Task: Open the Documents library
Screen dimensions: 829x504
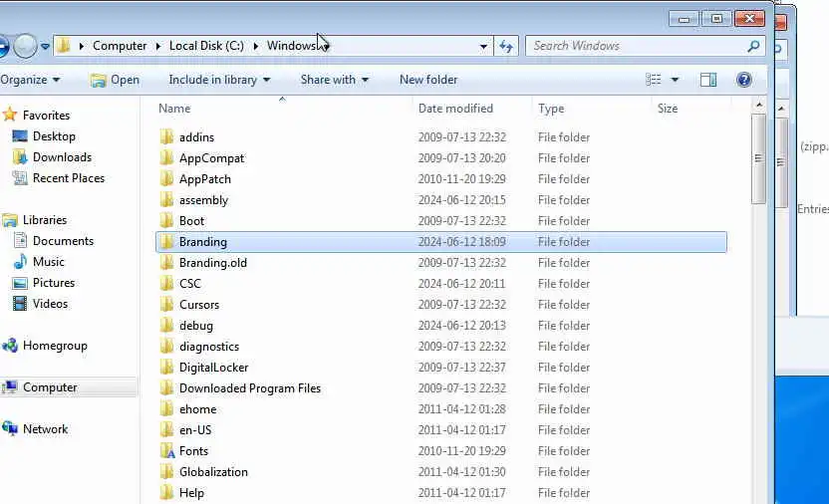Action: [x=63, y=241]
